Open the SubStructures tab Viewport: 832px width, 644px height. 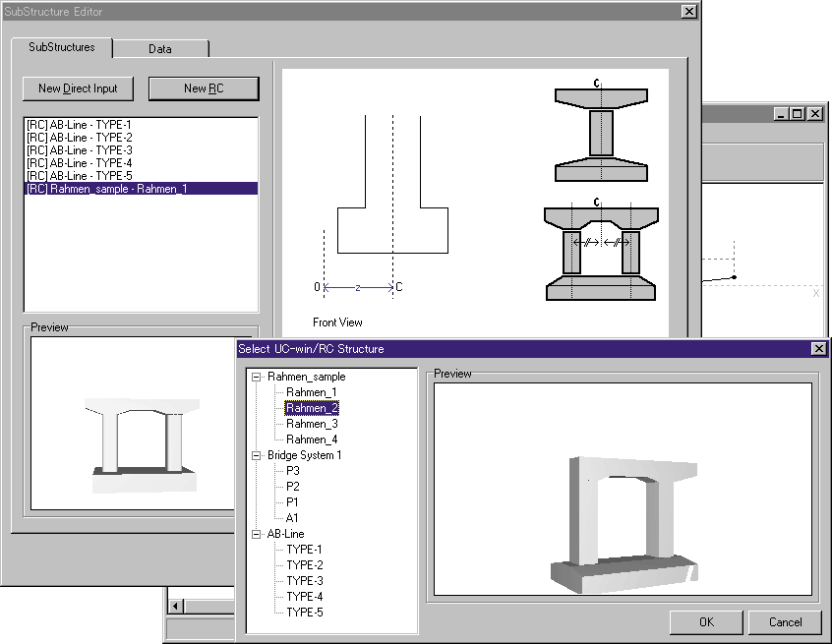click(x=62, y=47)
